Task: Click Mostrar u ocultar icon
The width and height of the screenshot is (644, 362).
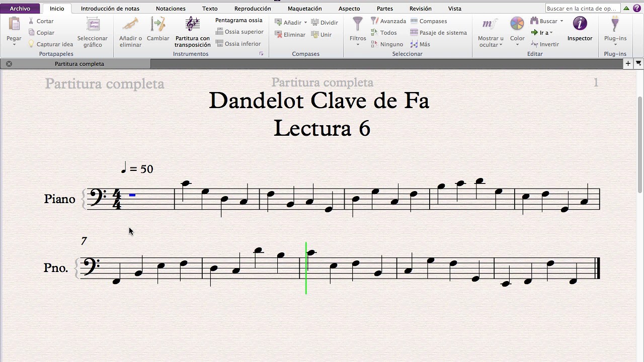Action: (x=491, y=25)
